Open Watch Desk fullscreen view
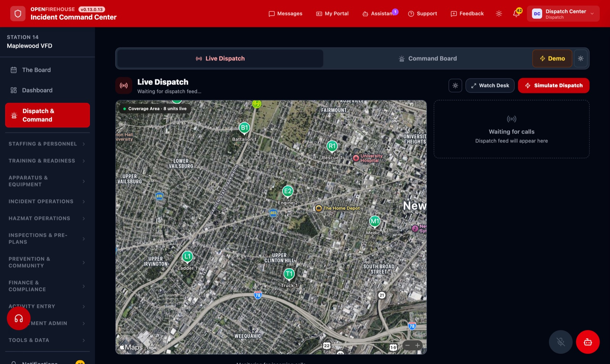This screenshot has height=364, width=610. [490, 86]
